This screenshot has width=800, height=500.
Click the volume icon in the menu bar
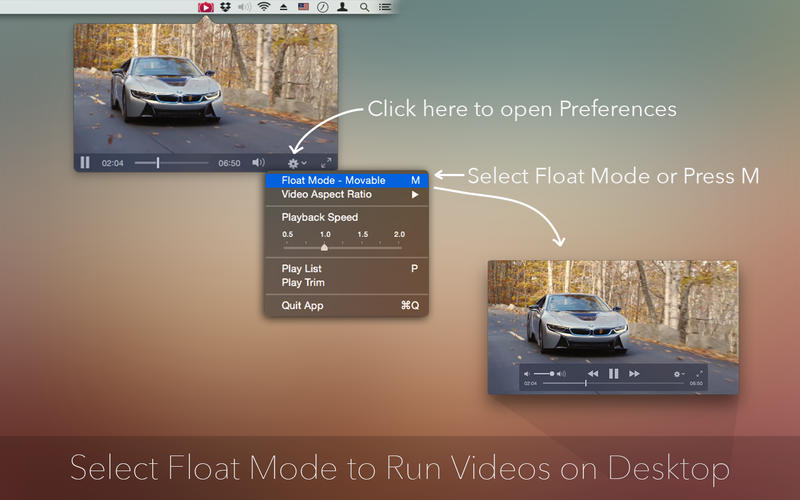click(x=244, y=7)
